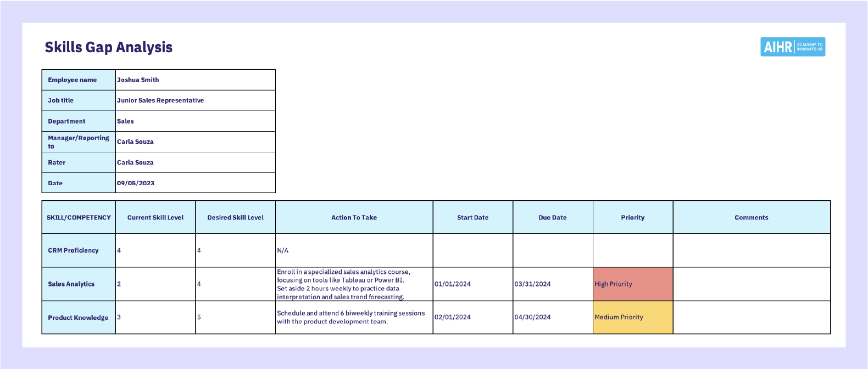This screenshot has height=369, width=868.
Task: Select the Joshua Smith name field
Action: pos(195,80)
